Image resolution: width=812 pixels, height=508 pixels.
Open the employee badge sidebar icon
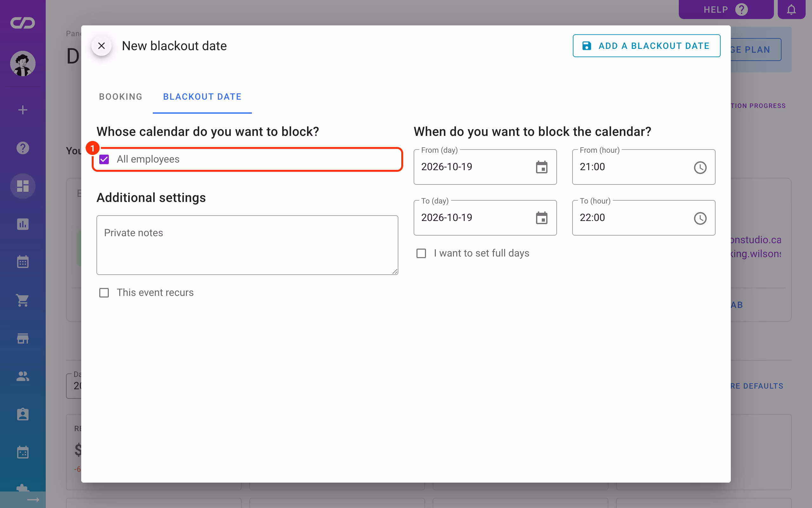23,414
